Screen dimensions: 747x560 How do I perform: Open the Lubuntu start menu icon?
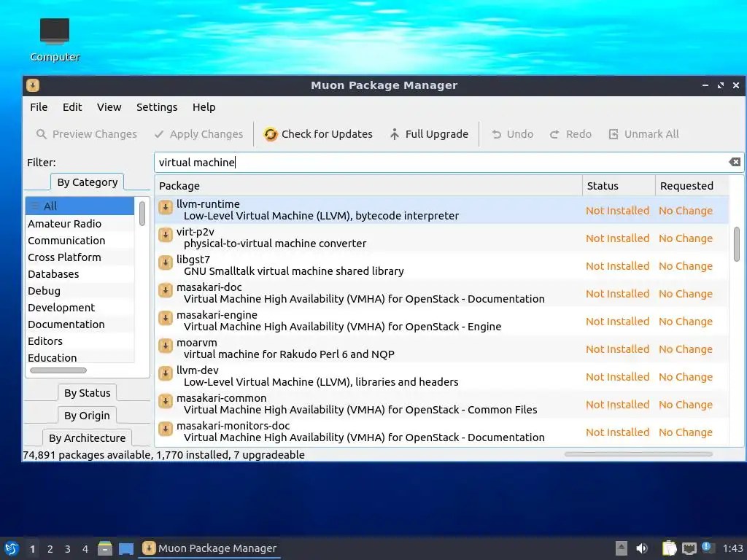pyautogui.click(x=12, y=548)
